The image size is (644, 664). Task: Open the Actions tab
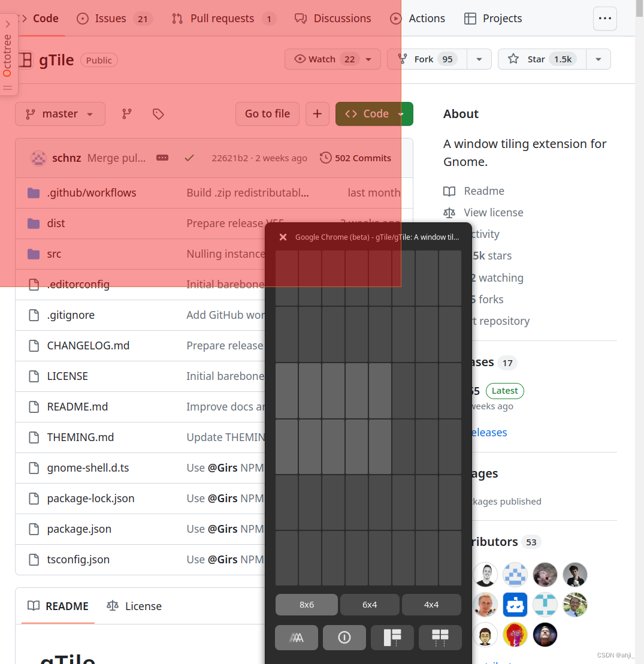(x=418, y=19)
